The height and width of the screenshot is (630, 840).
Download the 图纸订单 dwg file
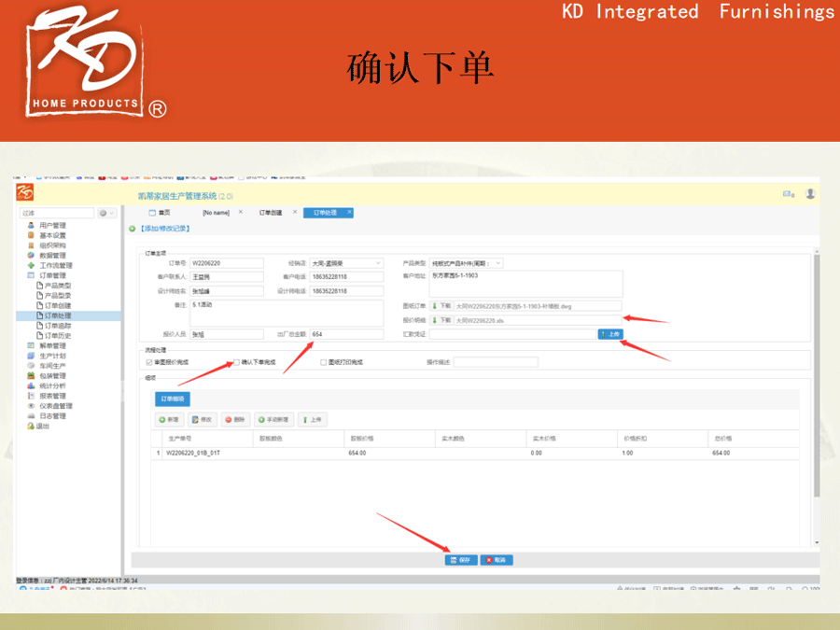441,305
